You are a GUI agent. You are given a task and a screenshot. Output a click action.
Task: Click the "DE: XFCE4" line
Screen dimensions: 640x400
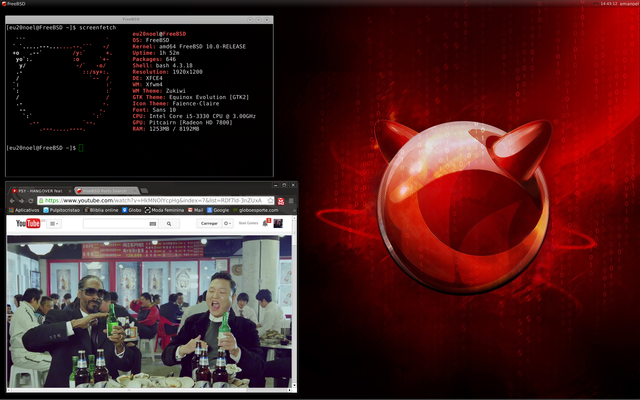[147, 78]
